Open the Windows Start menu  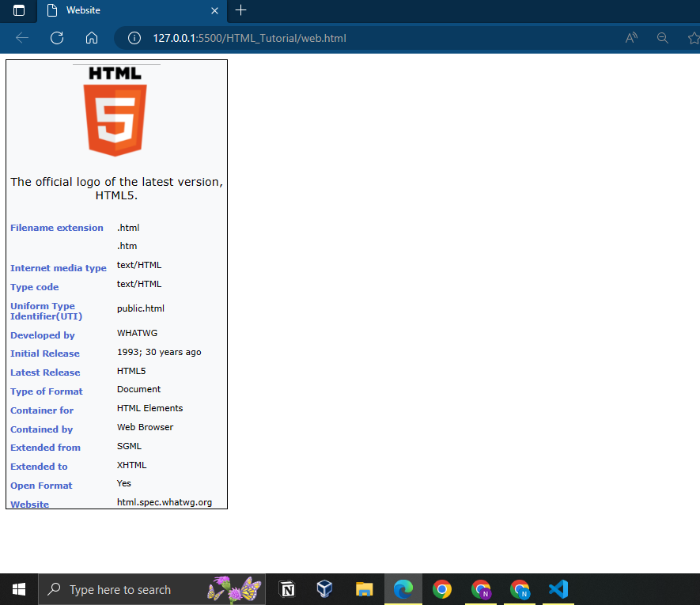pos(19,589)
